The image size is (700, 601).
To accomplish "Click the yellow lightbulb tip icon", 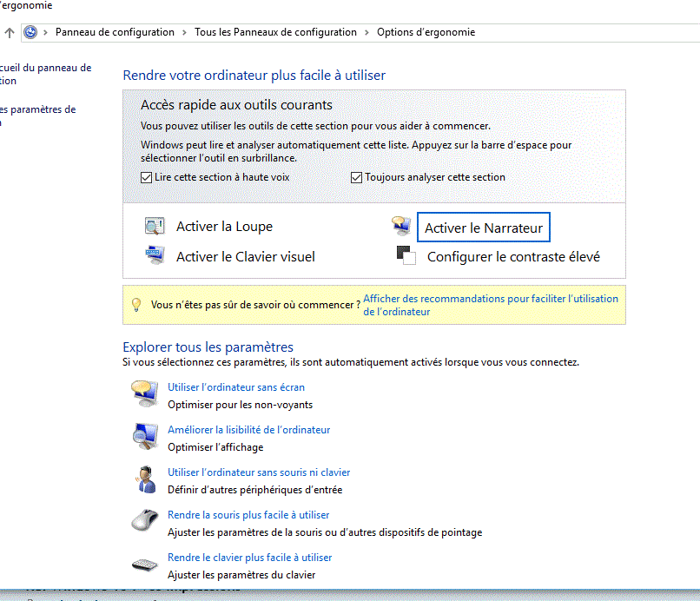I will pos(136,305).
